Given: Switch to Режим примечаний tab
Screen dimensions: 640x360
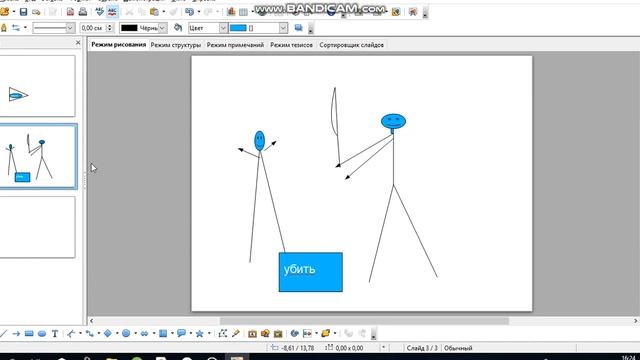Looking at the screenshot, I should (x=235, y=45).
